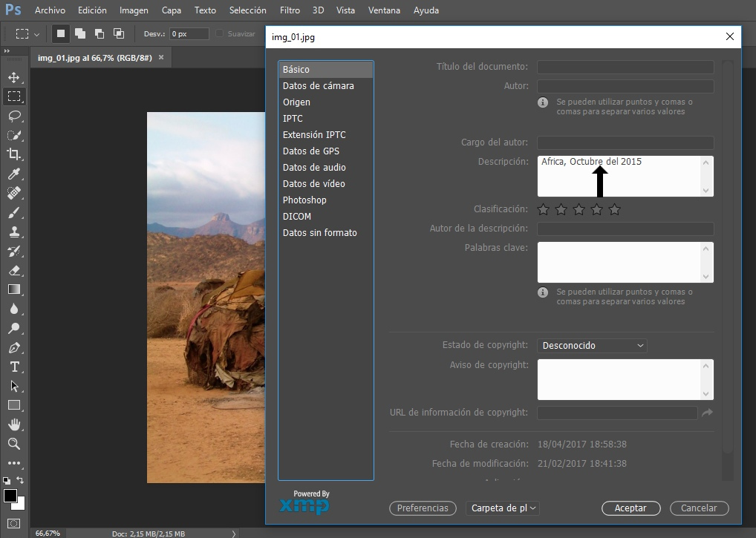756x538 pixels.
Task: Select the Crop tool
Action: point(14,154)
